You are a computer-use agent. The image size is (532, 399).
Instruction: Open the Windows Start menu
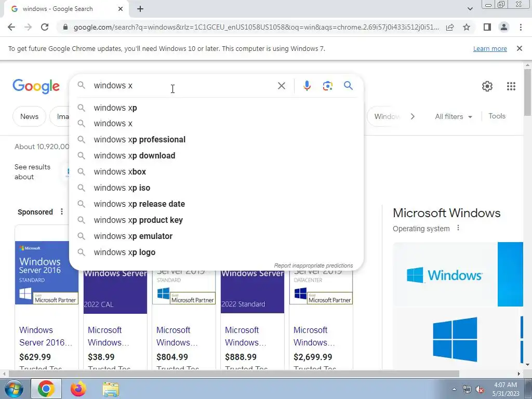[x=13, y=389]
